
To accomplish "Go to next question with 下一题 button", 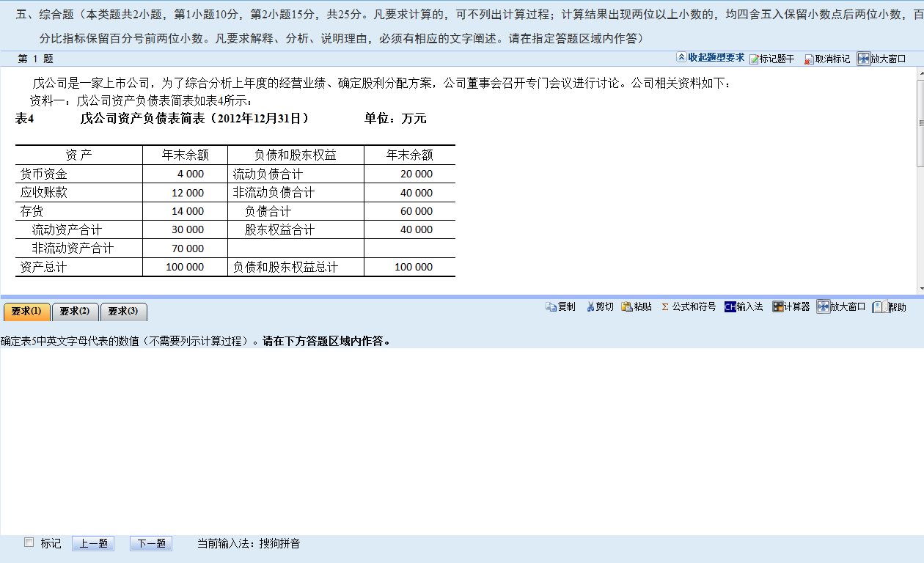I will point(150,543).
